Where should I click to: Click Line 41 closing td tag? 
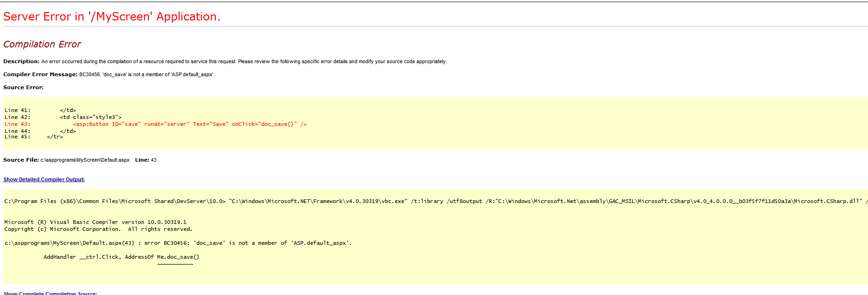click(x=68, y=110)
